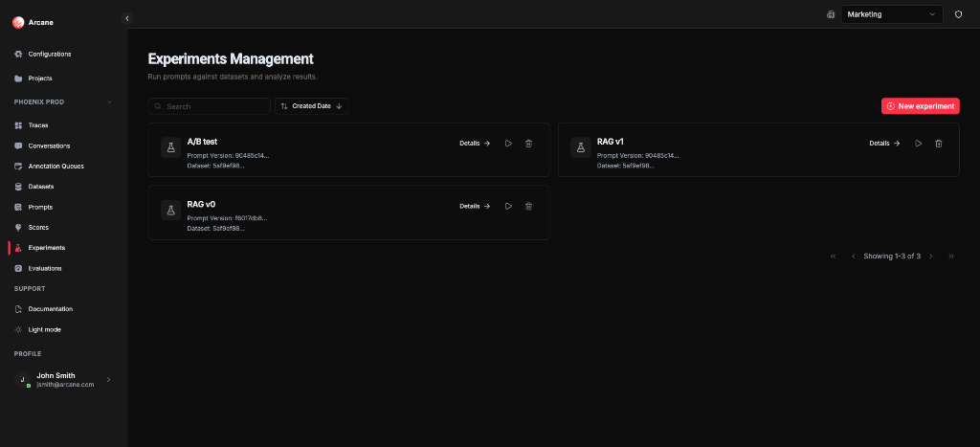
Task: Run the RAG v0 experiment
Action: [508, 206]
